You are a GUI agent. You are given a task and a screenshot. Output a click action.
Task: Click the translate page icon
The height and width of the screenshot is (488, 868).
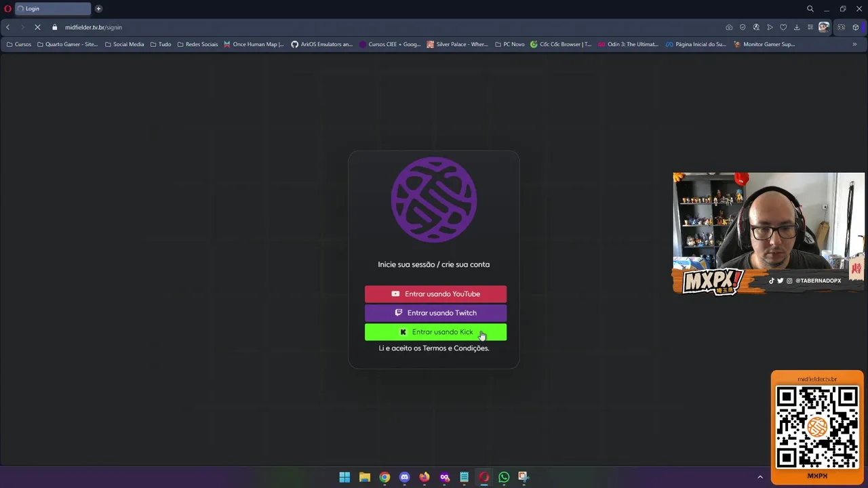point(756,27)
